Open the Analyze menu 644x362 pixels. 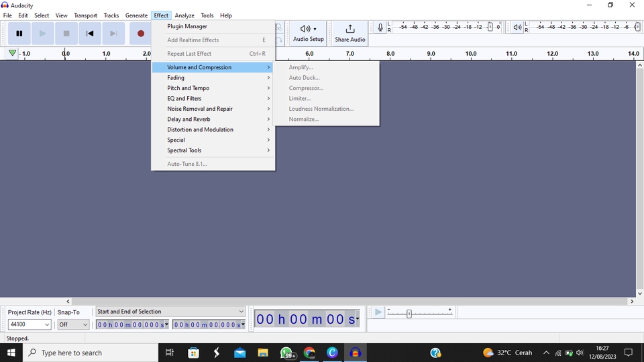coord(184,15)
